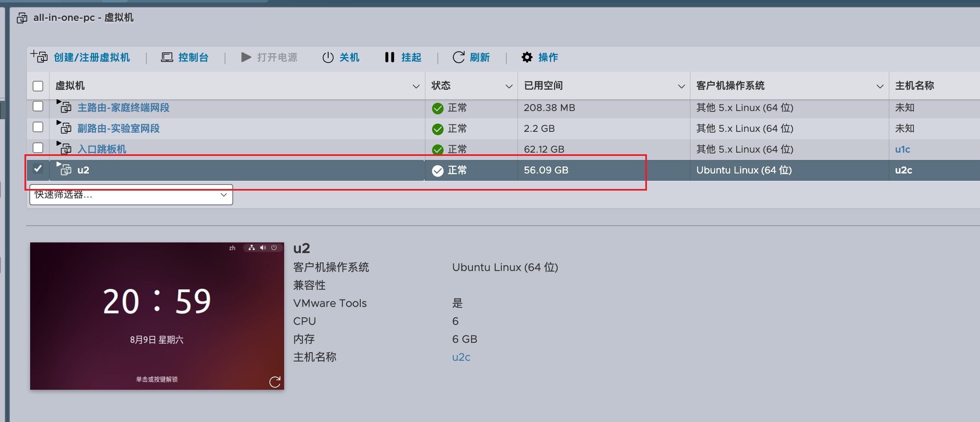Click 操作 toolbar button
Image resolution: width=980 pixels, height=422 pixels.
(540, 57)
